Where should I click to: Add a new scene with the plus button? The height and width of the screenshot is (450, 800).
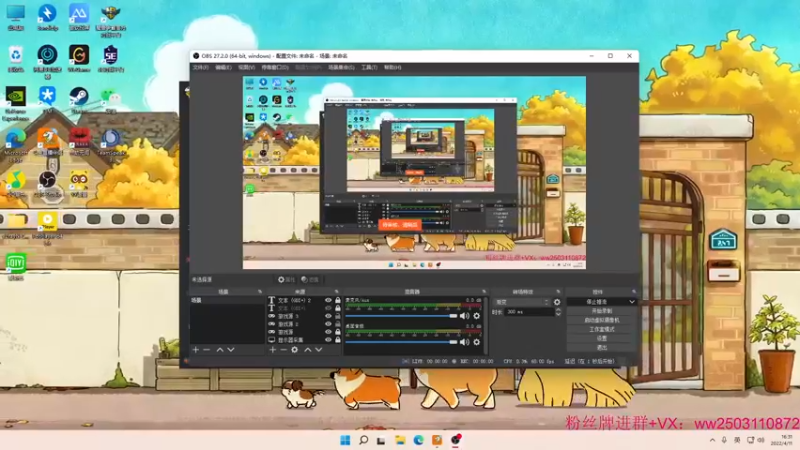tap(195, 350)
